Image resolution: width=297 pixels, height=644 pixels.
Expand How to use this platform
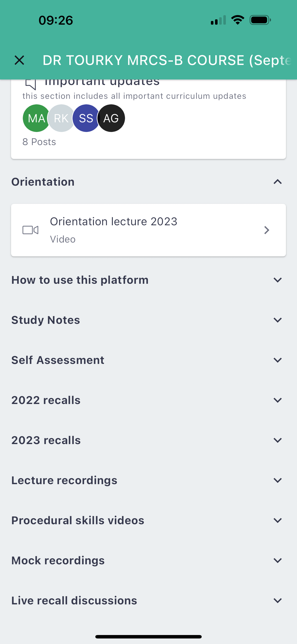(277, 280)
